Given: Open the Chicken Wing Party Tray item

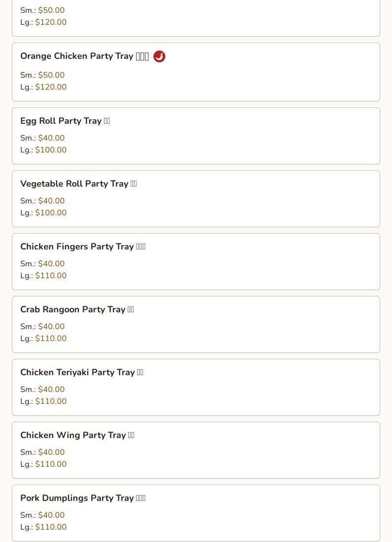Looking at the screenshot, I should (73, 436).
